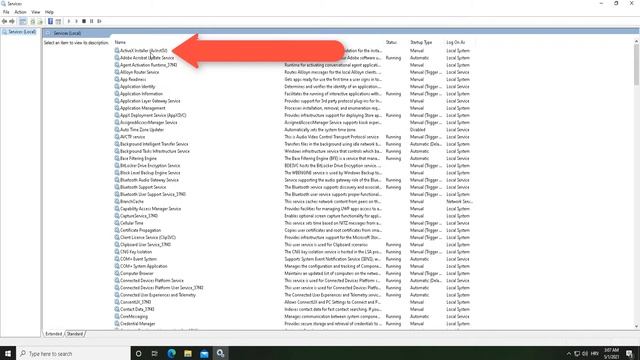This screenshot has width=640, height=360.
Task: Switch to the Extended tab
Action: point(53,334)
